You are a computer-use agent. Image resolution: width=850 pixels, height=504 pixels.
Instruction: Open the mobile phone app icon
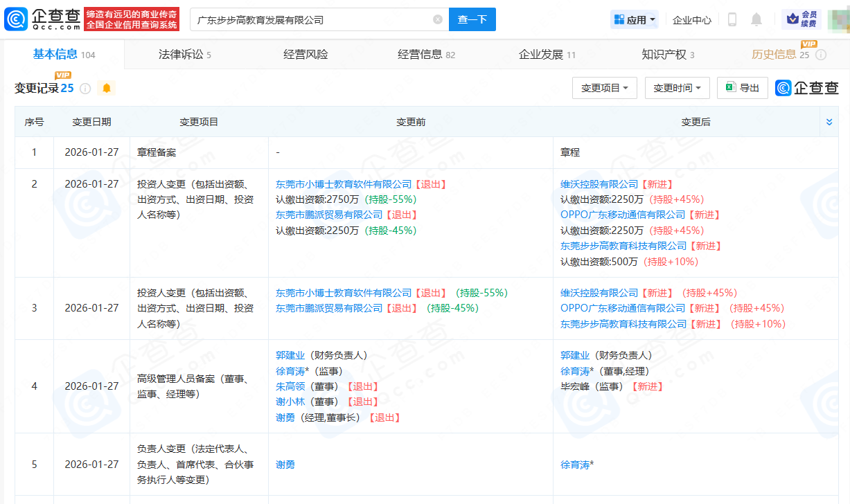pos(732,19)
